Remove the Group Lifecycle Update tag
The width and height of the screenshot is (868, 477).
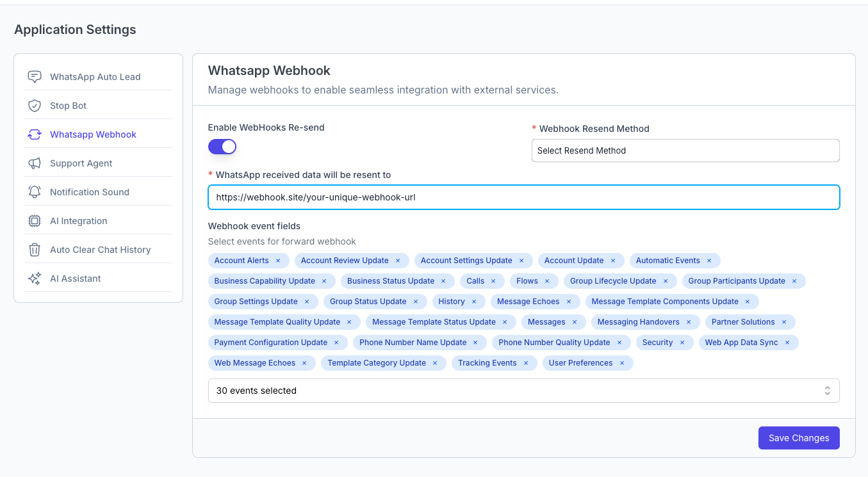[x=666, y=281]
